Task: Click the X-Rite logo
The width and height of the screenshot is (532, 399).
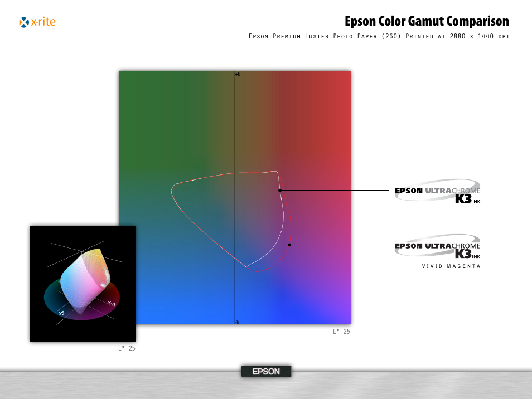Action: click(x=37, y=22)
